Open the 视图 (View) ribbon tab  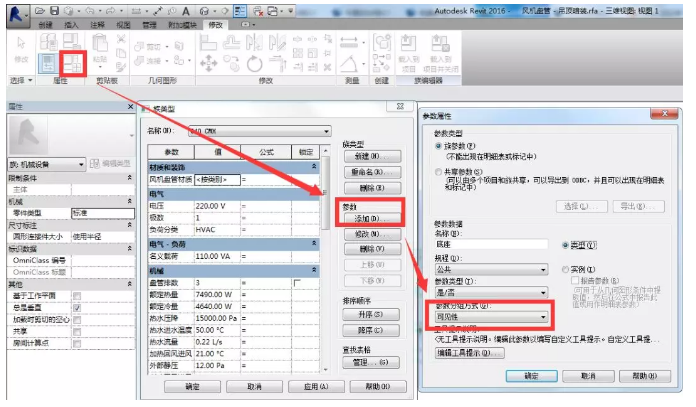coord(123,25)
